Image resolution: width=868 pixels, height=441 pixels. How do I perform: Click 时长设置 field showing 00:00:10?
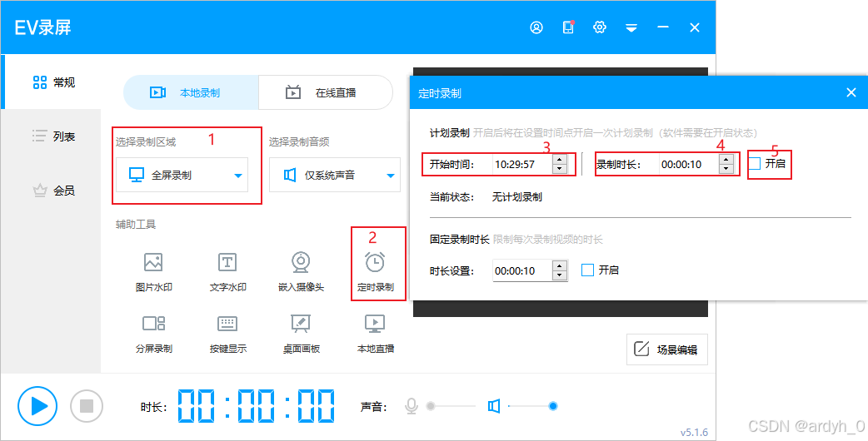(522, 270)
